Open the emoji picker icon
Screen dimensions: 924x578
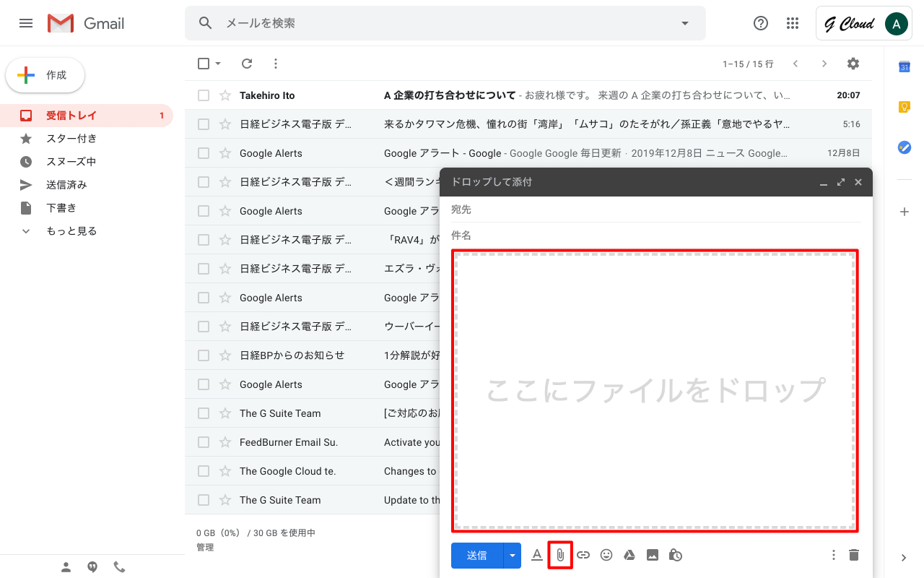click(x=606, y=555)
